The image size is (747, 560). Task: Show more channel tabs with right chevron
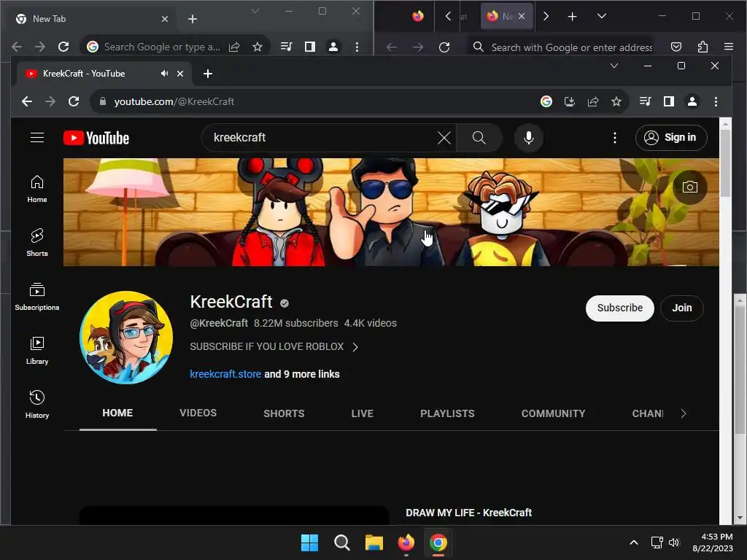tap(683, 413)
